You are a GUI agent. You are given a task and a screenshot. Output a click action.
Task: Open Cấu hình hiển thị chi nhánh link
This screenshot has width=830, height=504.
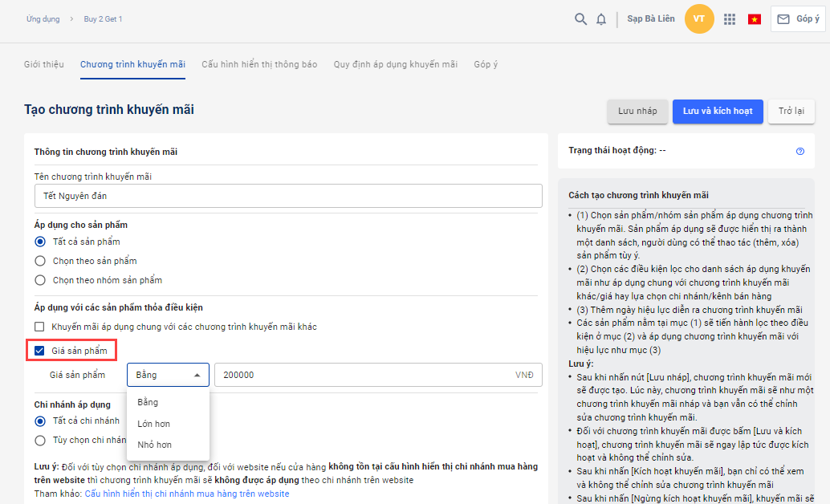(x=187, y=494)
